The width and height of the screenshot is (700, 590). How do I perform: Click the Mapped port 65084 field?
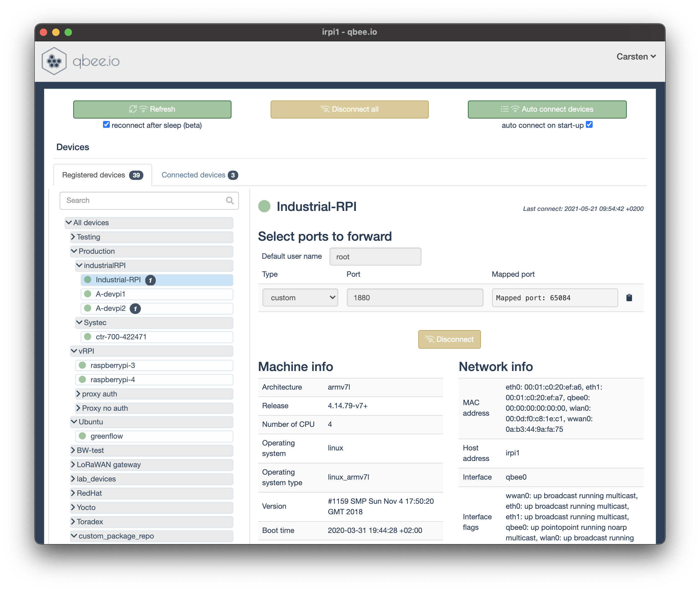click(x=555, y=298)
